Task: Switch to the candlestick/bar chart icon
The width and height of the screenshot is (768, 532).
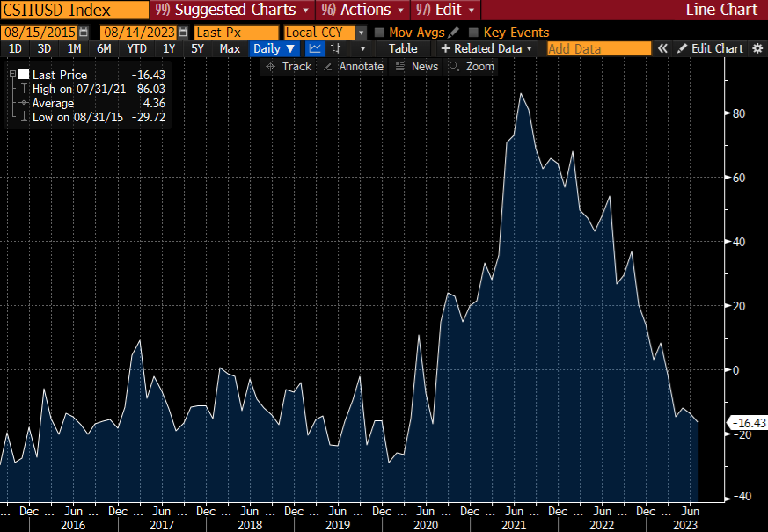Action: tap(335, 49)
